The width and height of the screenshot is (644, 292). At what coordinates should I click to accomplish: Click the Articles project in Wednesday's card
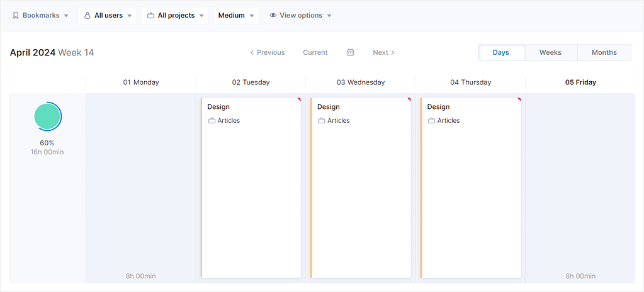click(x=339, y=121)
